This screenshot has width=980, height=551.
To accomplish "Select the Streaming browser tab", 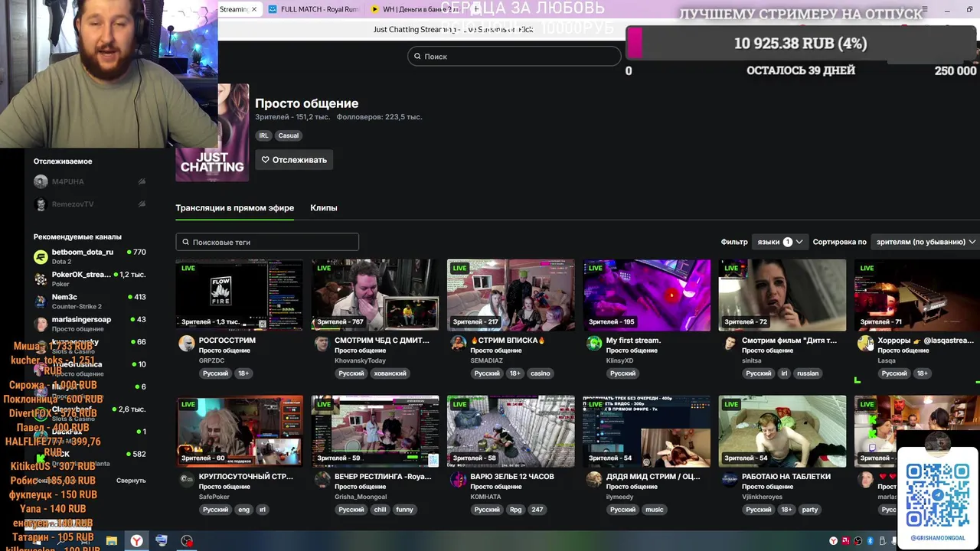I will click(239, 9).
